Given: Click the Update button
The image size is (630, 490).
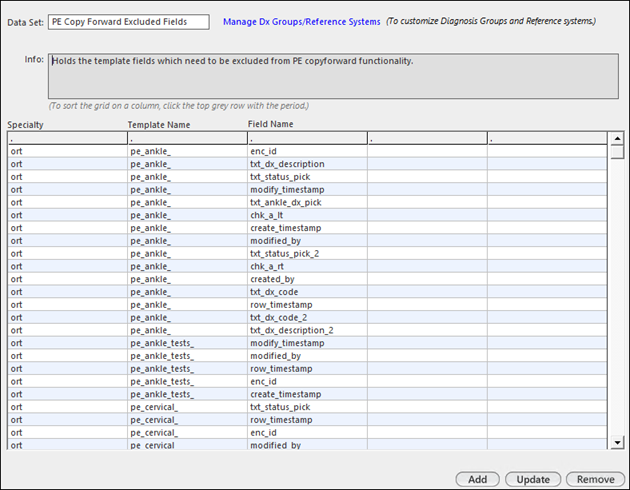Looking at the screenshot, I should point(533,479).
